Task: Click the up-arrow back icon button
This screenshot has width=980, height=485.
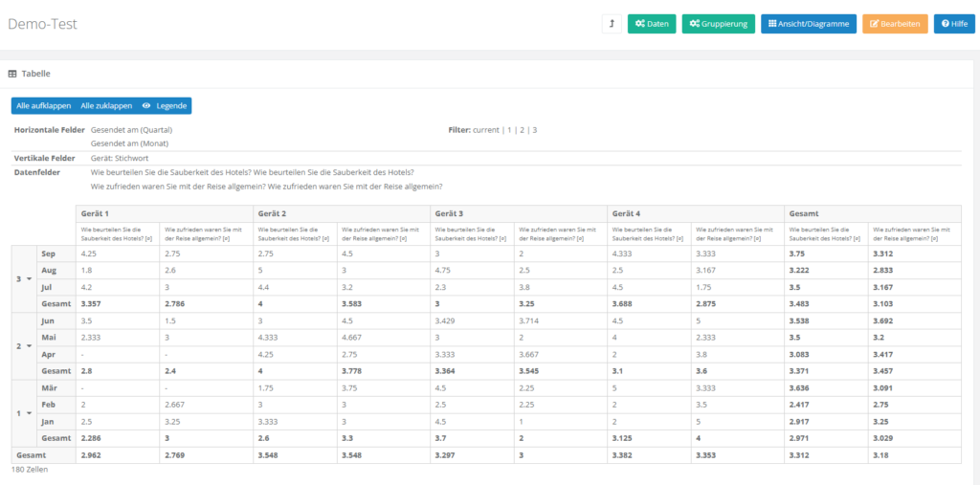Action: click(x=611, y=24)
